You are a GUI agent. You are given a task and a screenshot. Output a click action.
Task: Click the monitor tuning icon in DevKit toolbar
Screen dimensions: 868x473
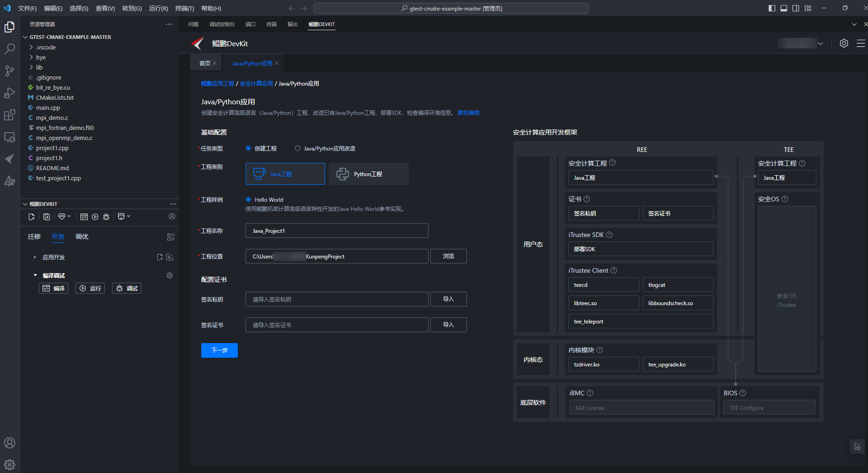click(x=121, y=217)
